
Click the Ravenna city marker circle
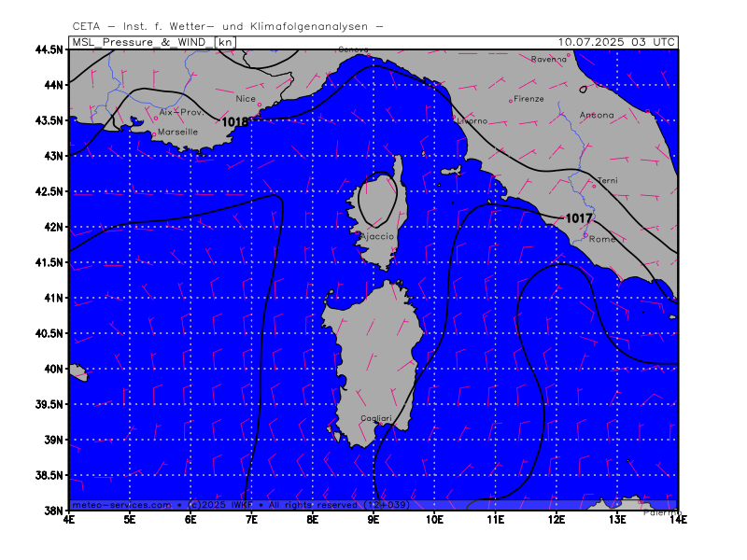(569, 55)
